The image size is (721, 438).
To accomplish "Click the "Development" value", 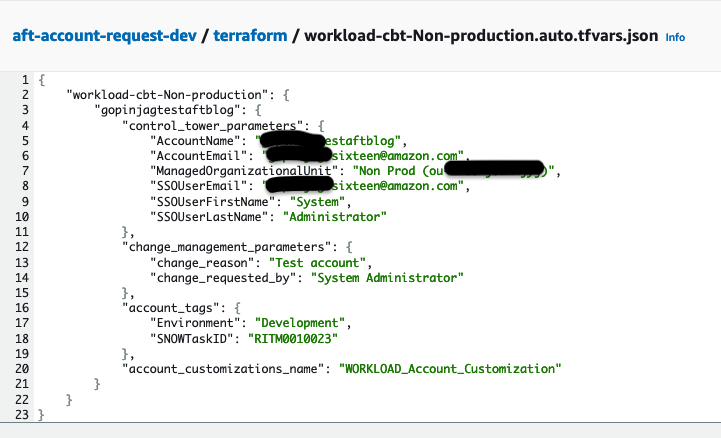I will tap(300, 323).
